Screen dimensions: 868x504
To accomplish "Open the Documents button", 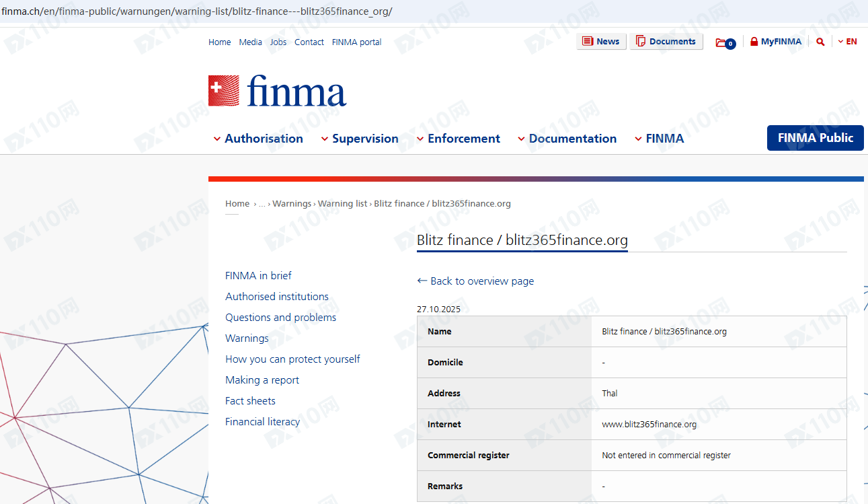I will (666, 42).
